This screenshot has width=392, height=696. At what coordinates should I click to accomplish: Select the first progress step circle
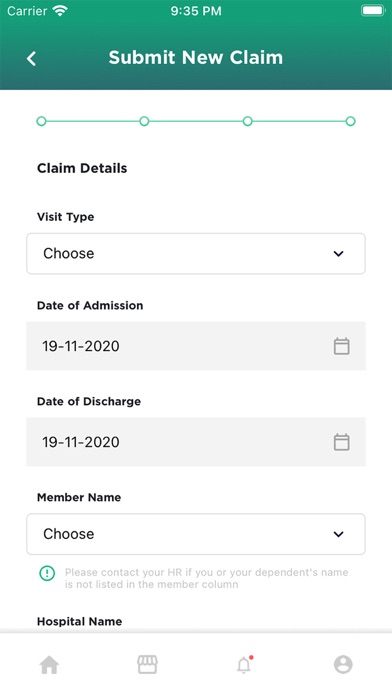pos(41,121)
